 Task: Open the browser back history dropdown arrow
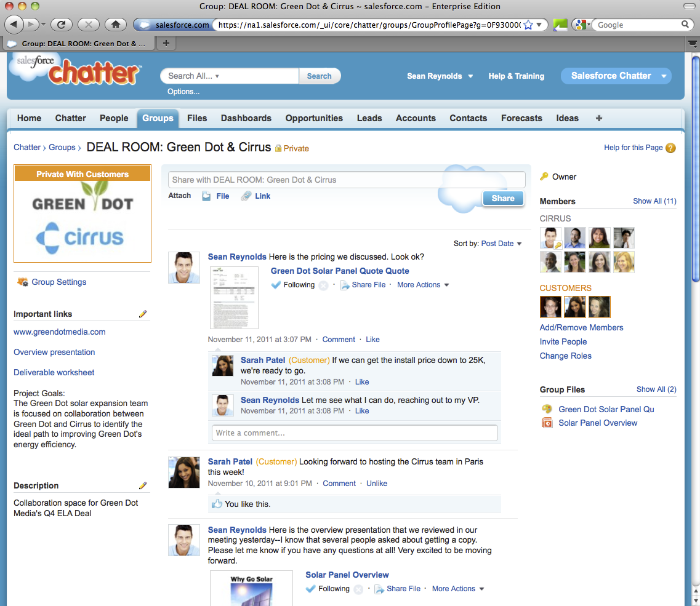pos(43,25)
